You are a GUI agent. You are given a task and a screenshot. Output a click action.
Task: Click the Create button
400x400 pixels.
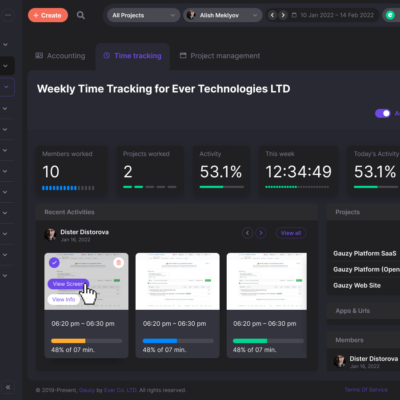[48, 15]
